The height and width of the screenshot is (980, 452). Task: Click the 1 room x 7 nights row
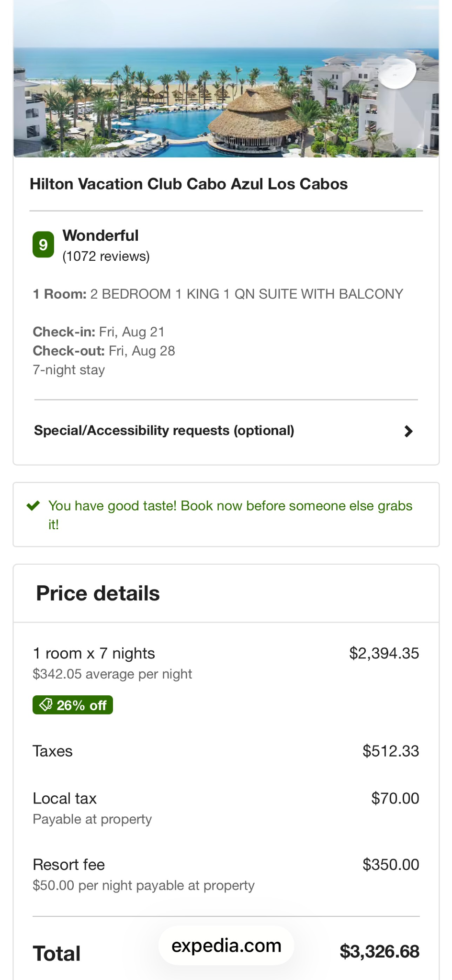coord(94,654)
